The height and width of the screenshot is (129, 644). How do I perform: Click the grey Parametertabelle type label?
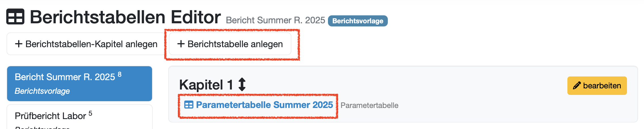[369, 105]
